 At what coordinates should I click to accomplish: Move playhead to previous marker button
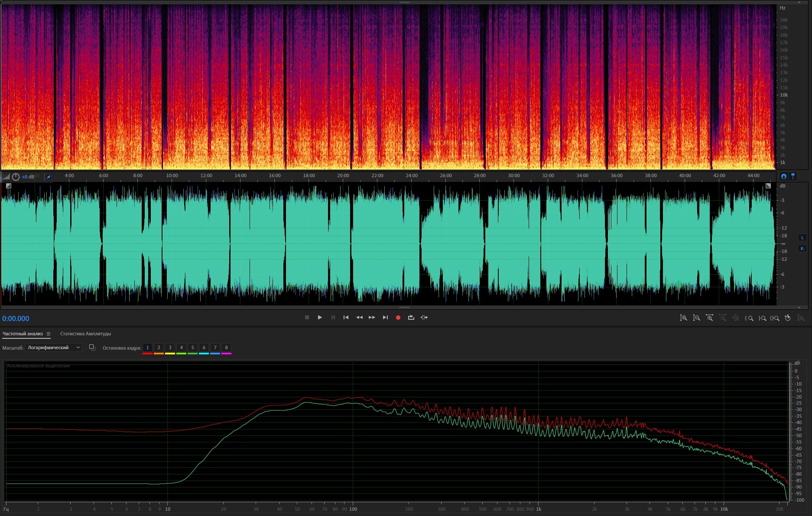click(346, 318)
